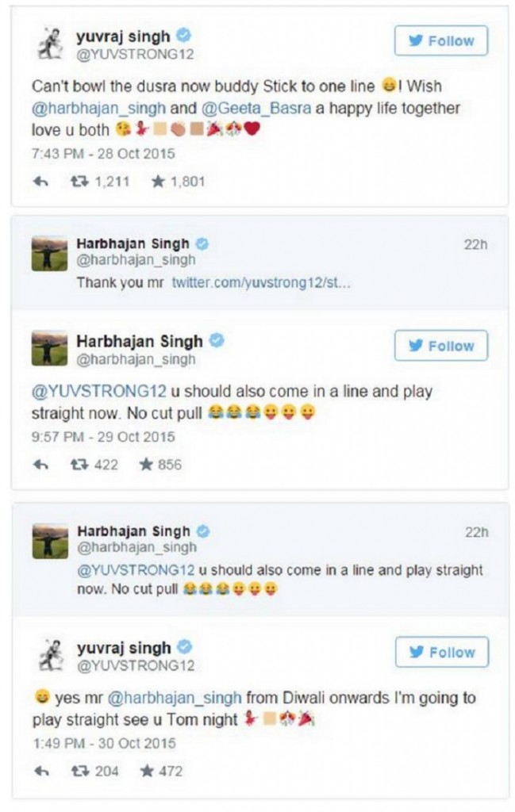Retweet the tweet showing 204 retweets
The image size is (515, 812).
tap(80, 772)
